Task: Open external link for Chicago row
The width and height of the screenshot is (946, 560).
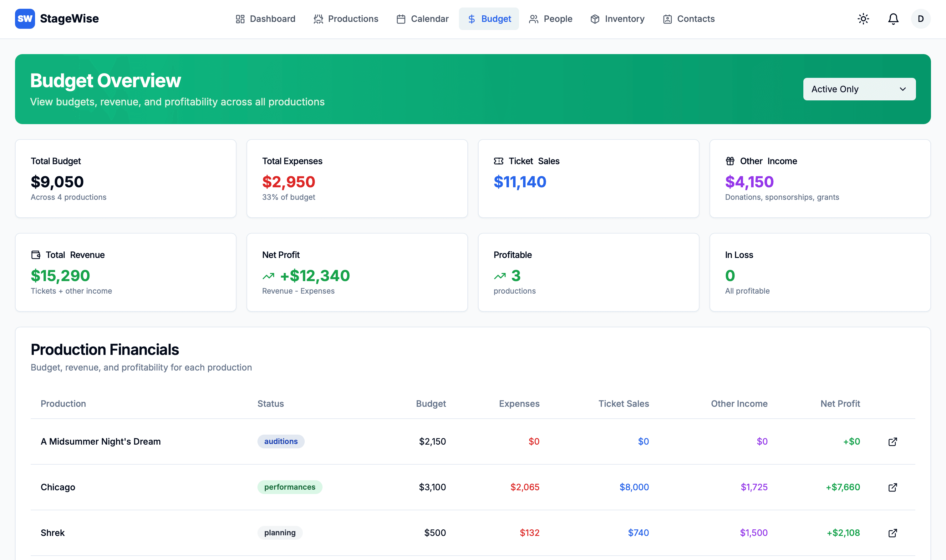Action: click(893, 487)
